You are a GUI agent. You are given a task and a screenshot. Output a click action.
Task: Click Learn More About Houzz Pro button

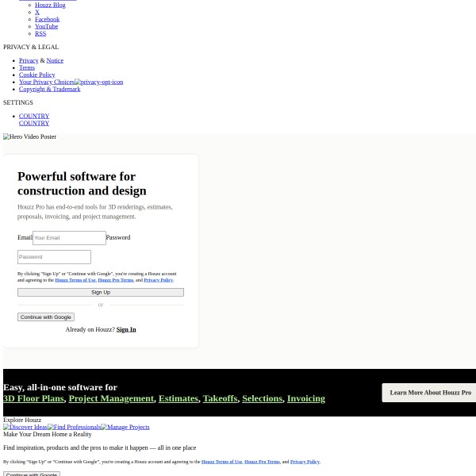[431, 393]
